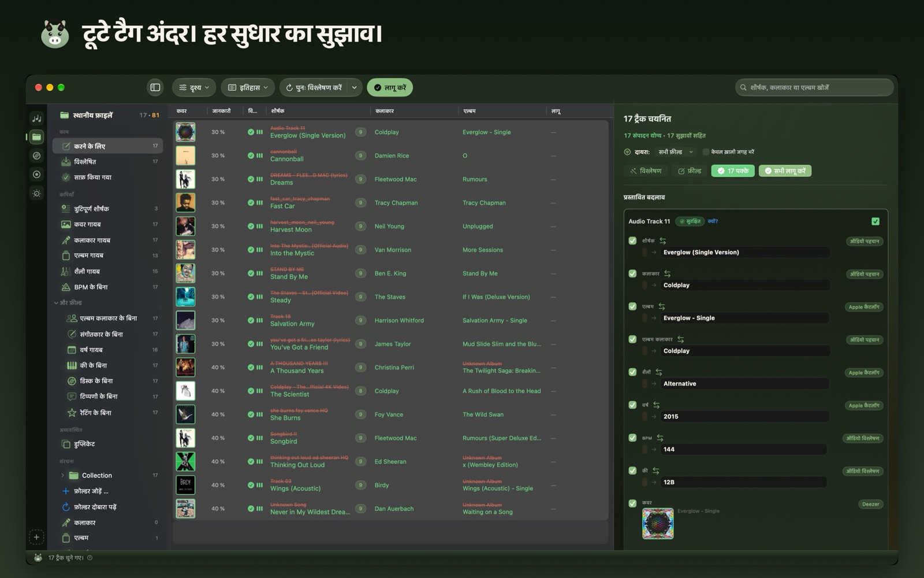Swap the कलाकार field using arrows icon

(x=668, y=273)
